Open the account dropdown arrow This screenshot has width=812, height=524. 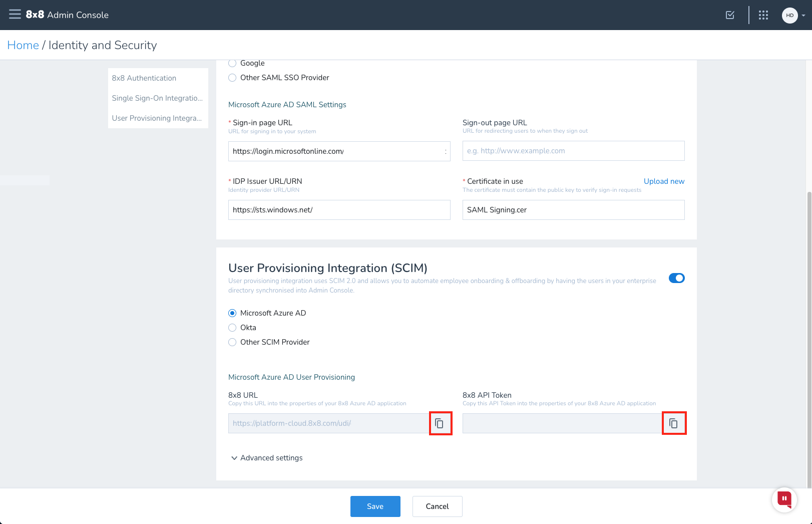(x=803, y=16)
